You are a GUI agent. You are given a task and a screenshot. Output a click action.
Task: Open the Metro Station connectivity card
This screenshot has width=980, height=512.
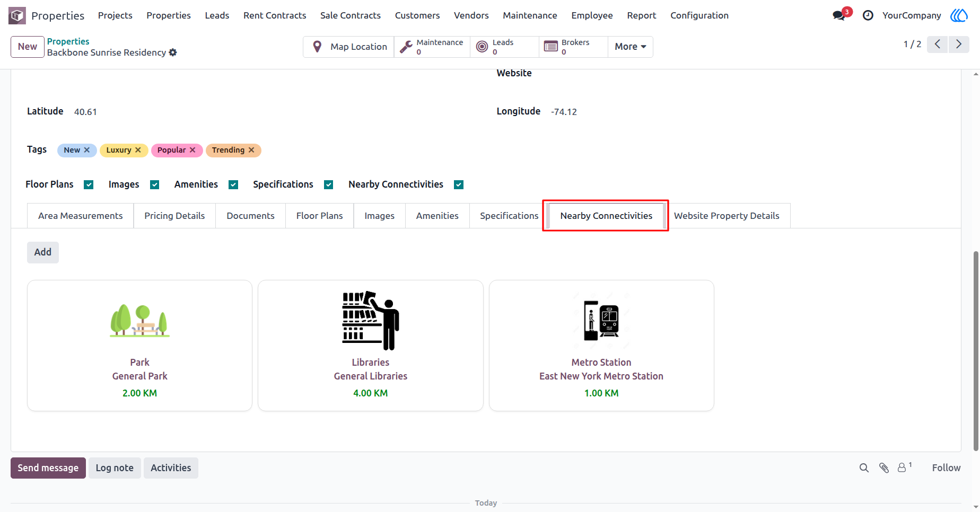[601, 346]
